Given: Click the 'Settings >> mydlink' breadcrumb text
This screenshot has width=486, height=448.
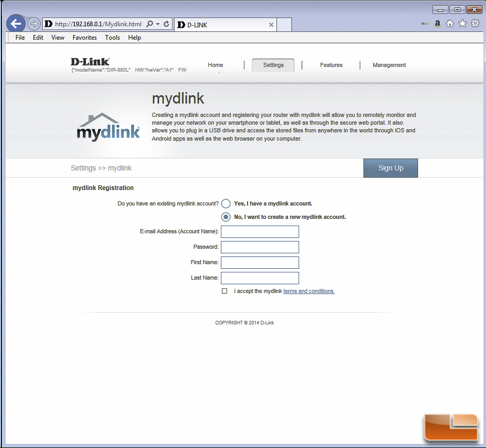Looking at the screenshot, I should 101,168.
